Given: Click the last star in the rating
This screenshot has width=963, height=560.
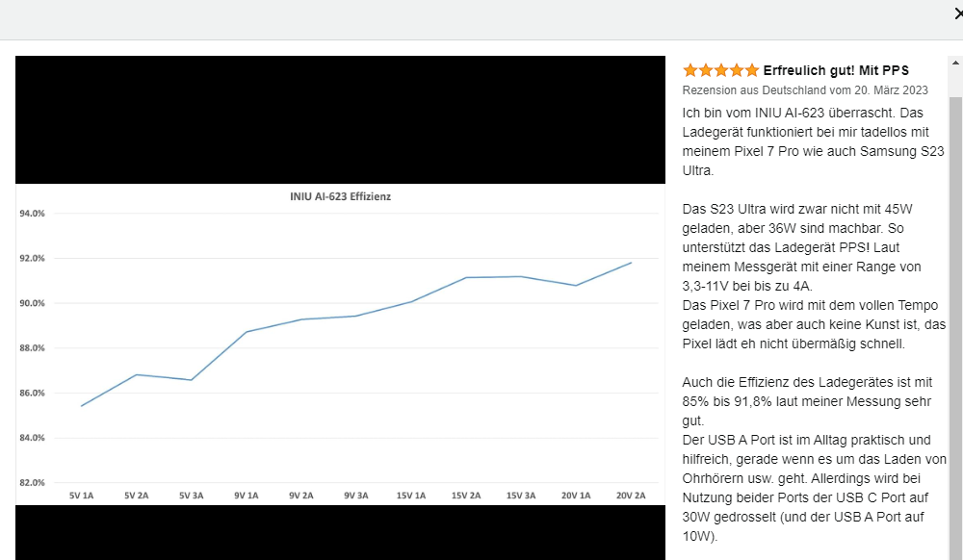Looking at the screenshot, I should click(752, 70).
